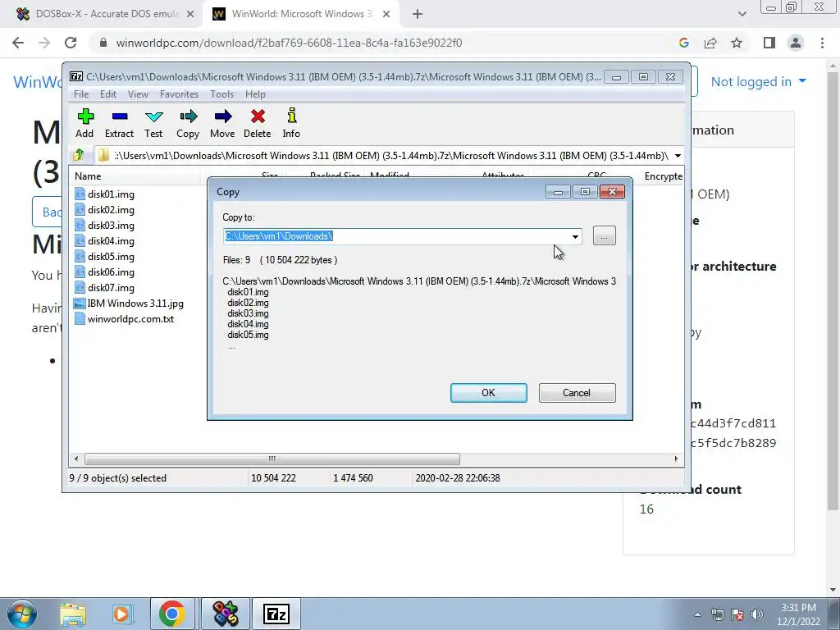Select the disk02.img file in the list
840x630 pixels.
coord(105,209)
